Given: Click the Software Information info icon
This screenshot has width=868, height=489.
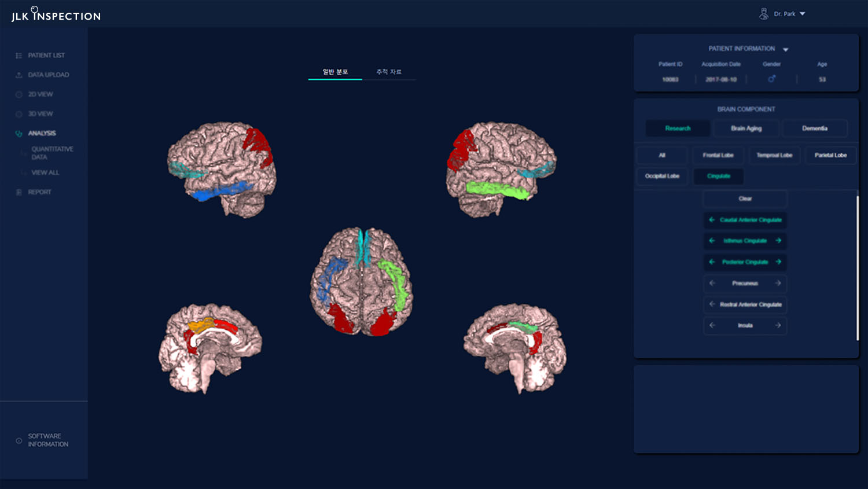Looking at the screenshot, I should (19, 441).
